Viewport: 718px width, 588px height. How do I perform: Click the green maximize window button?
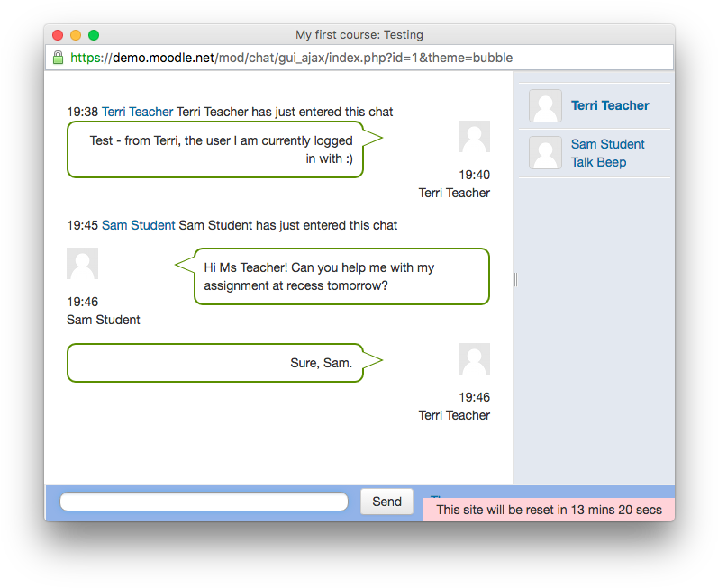pyautogui.click(x=94, y=35)
